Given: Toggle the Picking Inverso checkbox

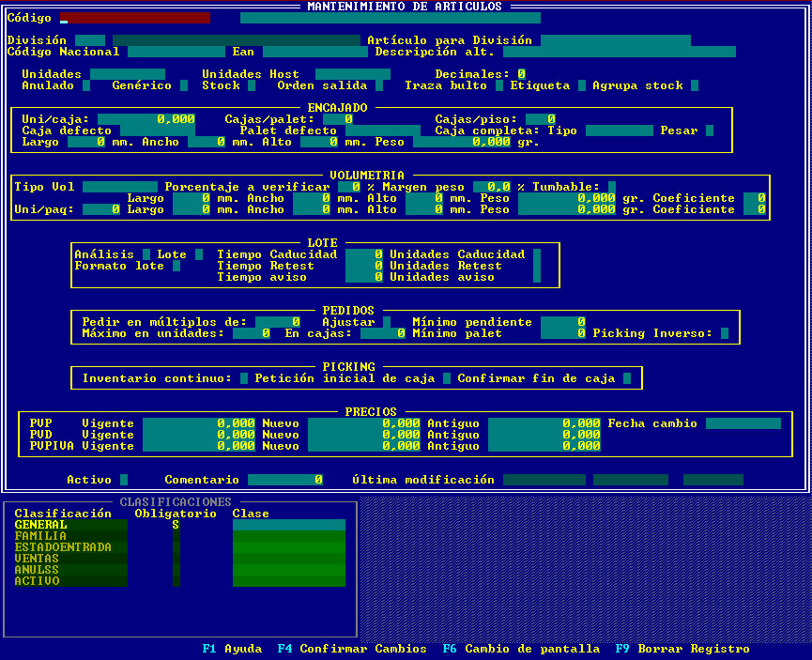Looking at the screenshot, I should pyautogui.click(x=725, y=333).
